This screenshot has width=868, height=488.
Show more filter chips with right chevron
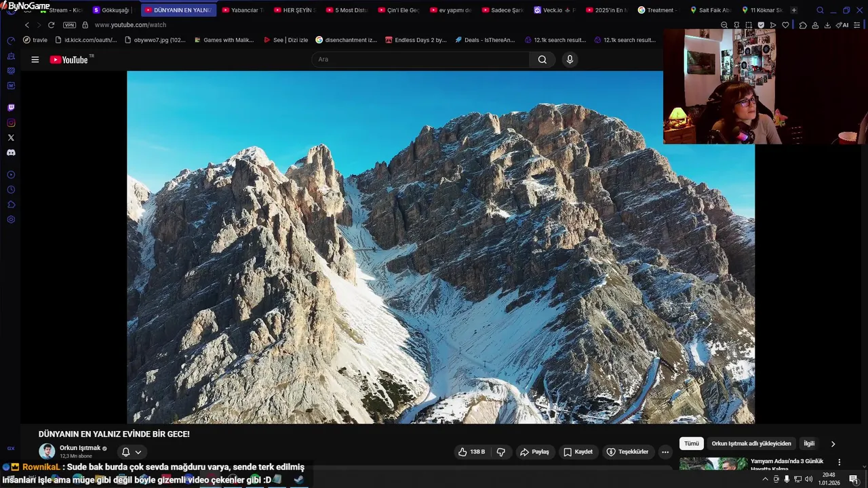[833, 444]
